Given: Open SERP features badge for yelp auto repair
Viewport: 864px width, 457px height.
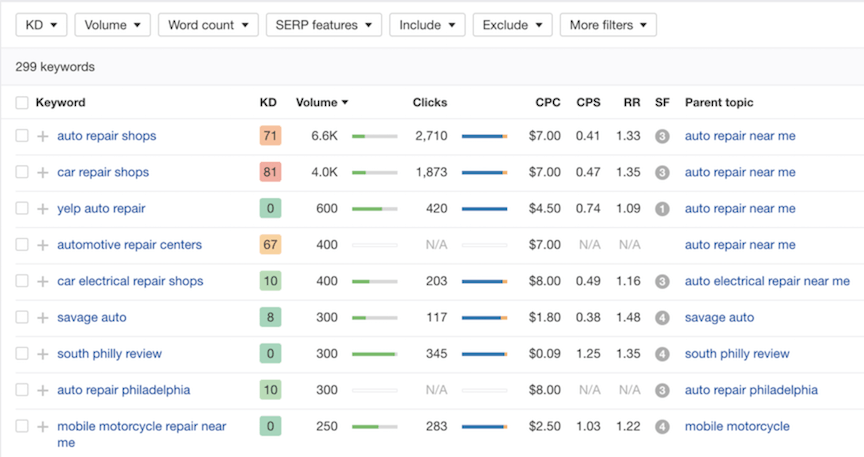Looking at the screenshot, I should 661,209.
